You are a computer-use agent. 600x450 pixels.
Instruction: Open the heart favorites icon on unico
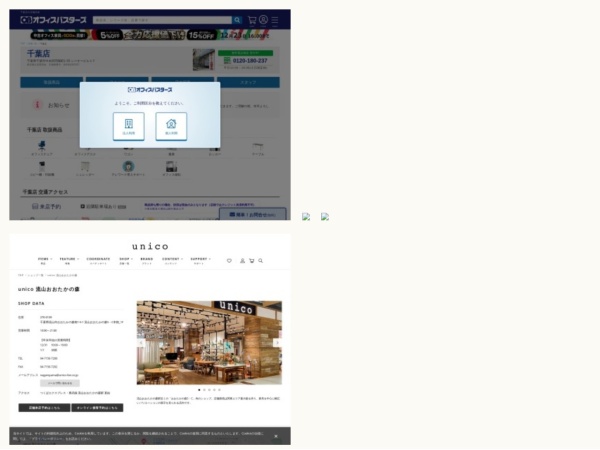229,261
